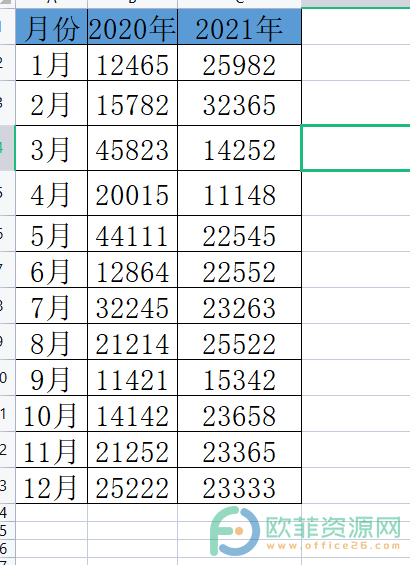Select the header cell 2020年
410x565 pixels.
tap(133, 27)
